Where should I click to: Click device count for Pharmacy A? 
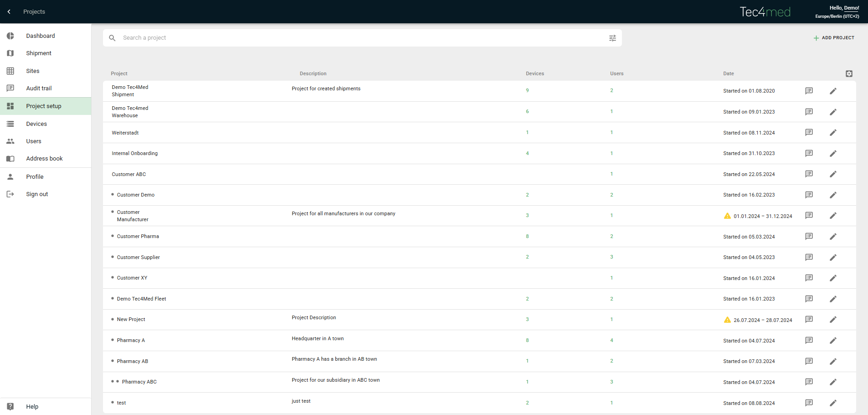pyautogui.click(x=527, y=341)
